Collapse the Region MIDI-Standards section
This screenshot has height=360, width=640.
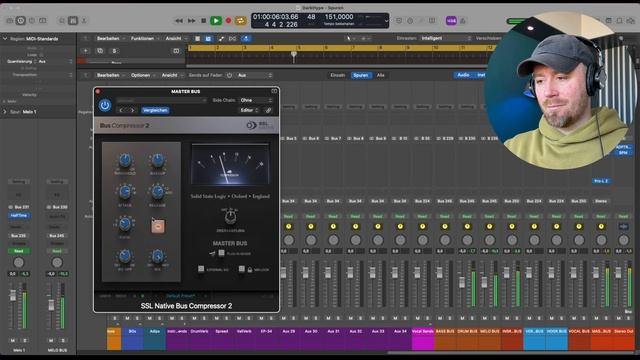[x=5, y=39]
